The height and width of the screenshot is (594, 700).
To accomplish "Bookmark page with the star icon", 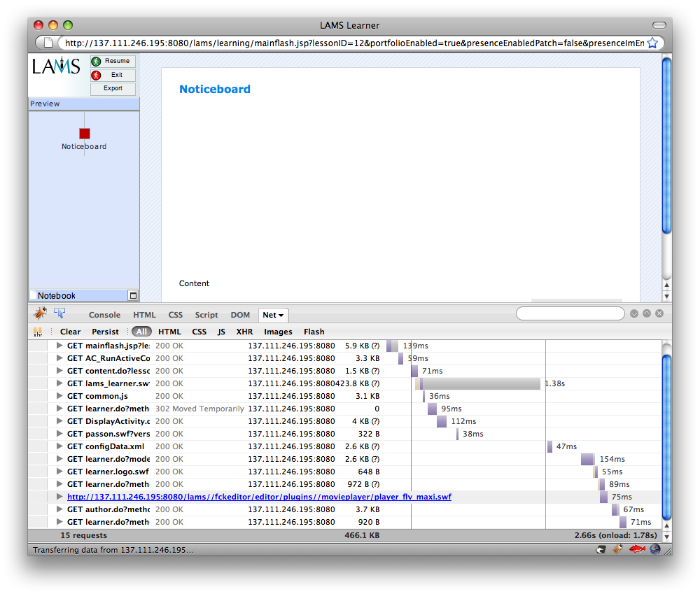I will click(x=652, y=43).
